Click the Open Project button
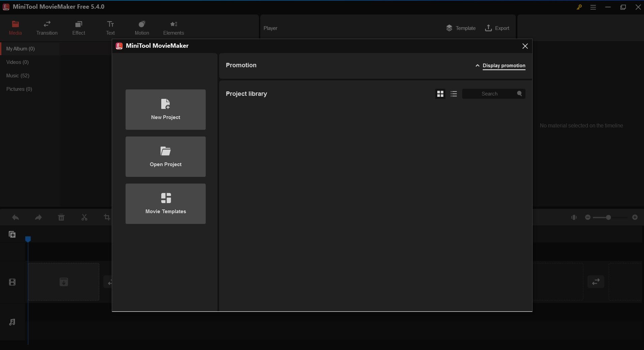 [166, 157]
